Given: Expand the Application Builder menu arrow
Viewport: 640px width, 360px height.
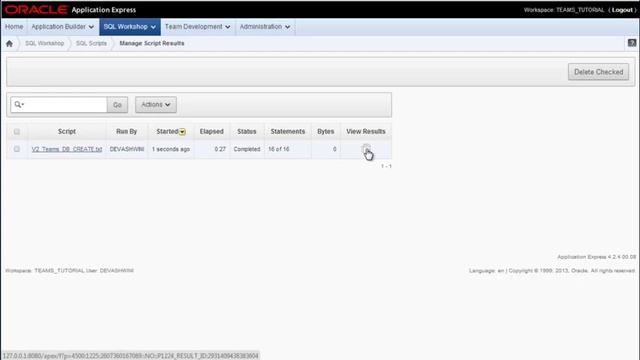Looking at the screenshot, I should (91, 27).
